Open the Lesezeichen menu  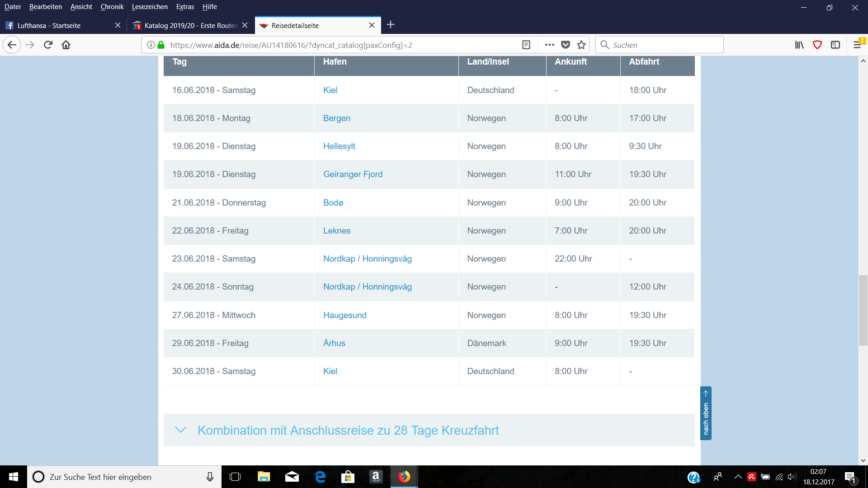(150, 7)
